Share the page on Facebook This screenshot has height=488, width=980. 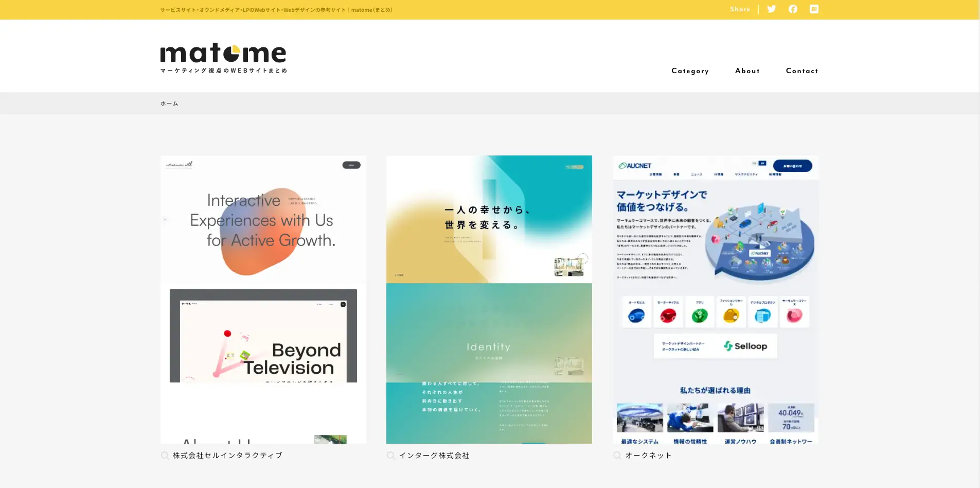[793, 9]
